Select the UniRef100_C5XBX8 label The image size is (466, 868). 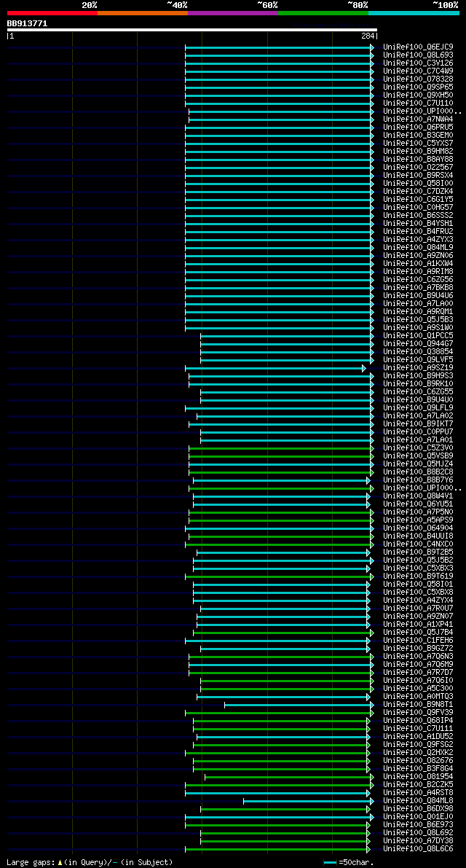(x=418, y=593)
